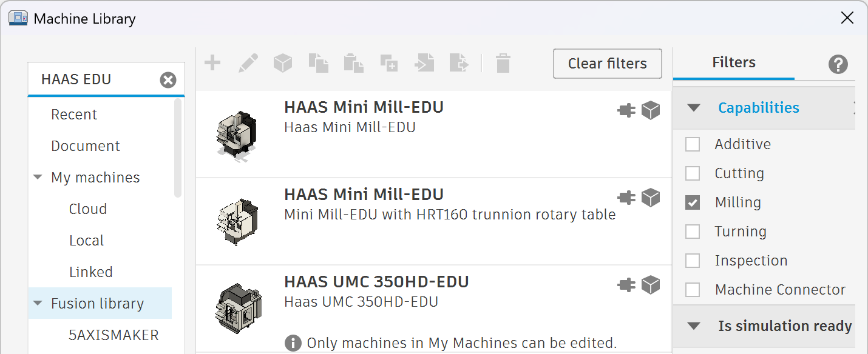The width and height of the screenshot is (868, 354).
Task: Click the plus icon to add a new machine
Action: click(x=212, y=62)
